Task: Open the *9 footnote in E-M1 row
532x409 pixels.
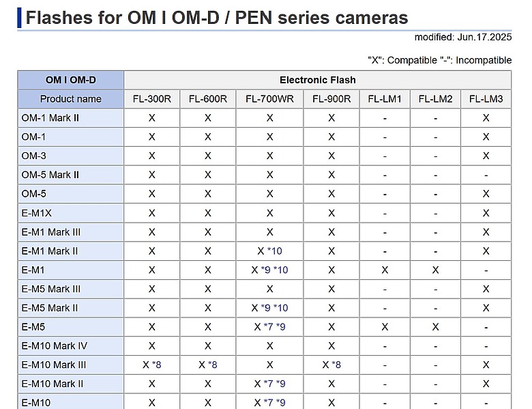Action: (266, 270)
